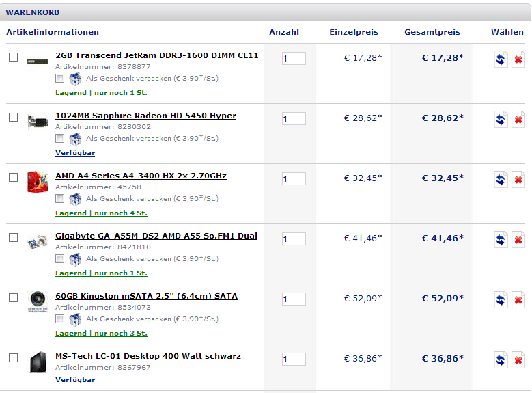The image size is (532, 393).
Task: Click 'Lagernd | nur noch 1 St.' under Transcend
Action: (x=101, y=93)
